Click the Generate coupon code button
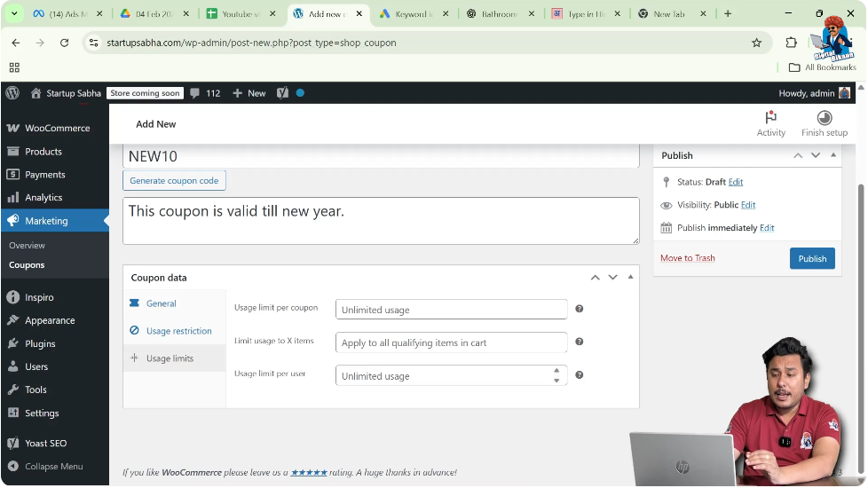 (174, 180)
